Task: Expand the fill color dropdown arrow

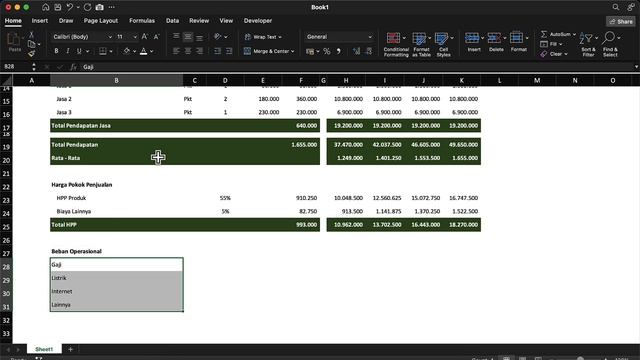Action: (x=134, y=51)
